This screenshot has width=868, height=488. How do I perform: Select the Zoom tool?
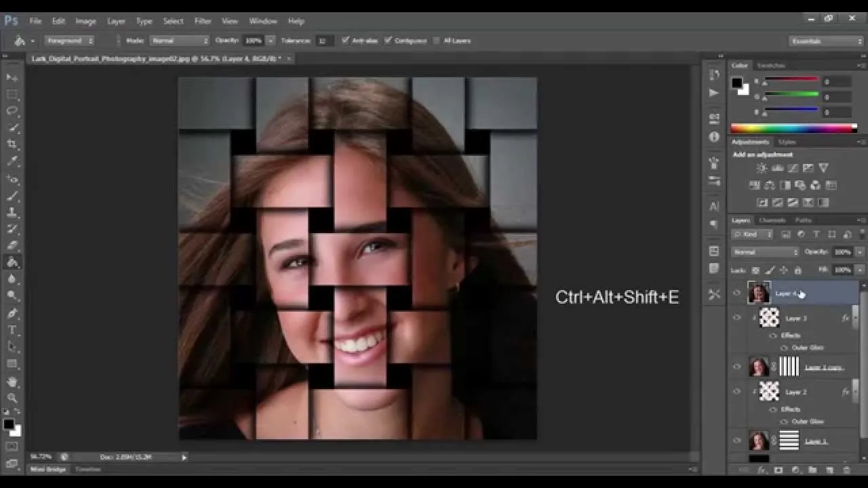click(12, 398)
